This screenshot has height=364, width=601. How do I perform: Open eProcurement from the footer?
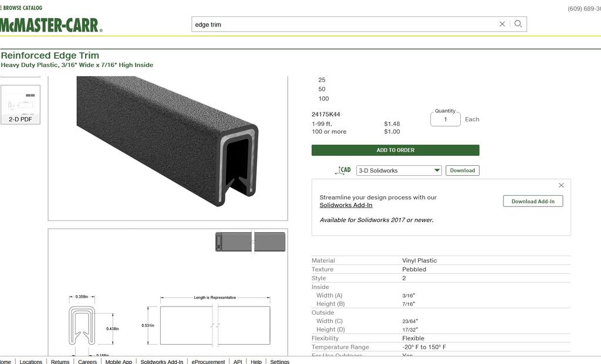[x=208, y=361]
